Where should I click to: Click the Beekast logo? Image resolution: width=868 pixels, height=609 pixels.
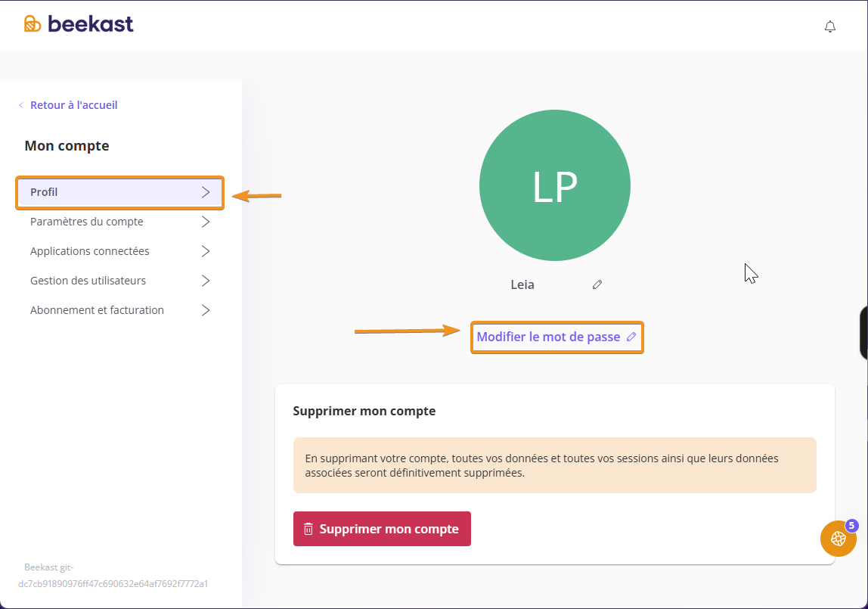(x=79, y=24)
